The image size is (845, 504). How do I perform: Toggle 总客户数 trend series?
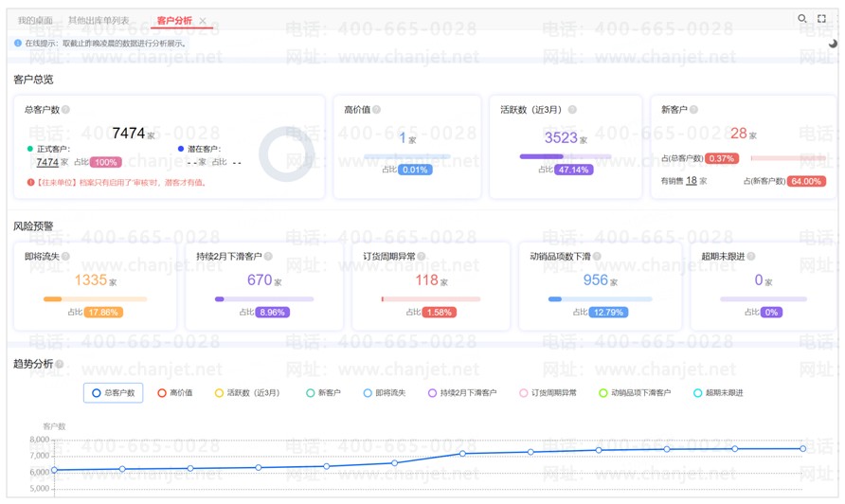tap(113, 393)
